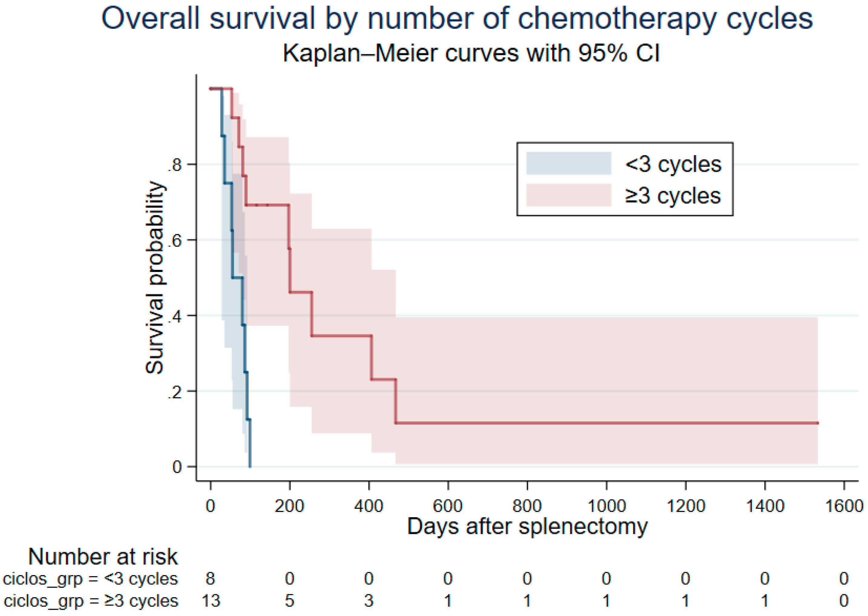
Task: Click the 'ciclos_grp = <3 cycles' row label
Action: coord(90,579)
